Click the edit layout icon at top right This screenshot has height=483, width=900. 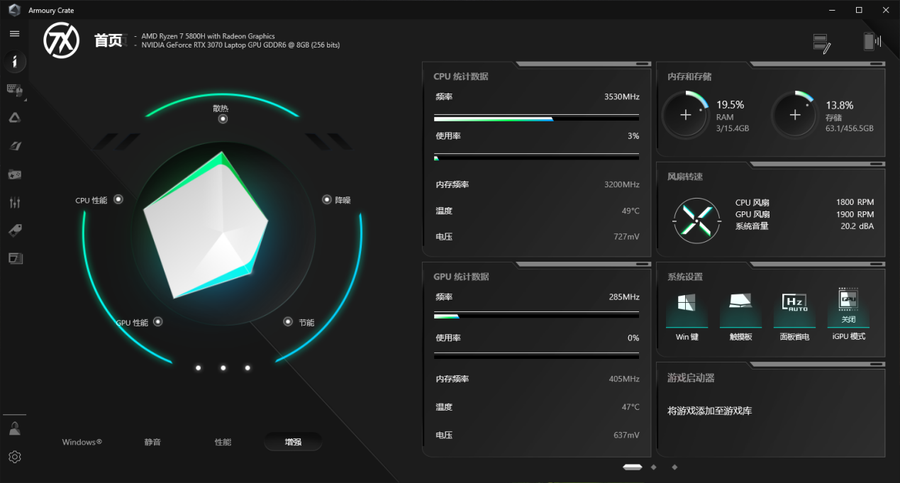[822, 43]
